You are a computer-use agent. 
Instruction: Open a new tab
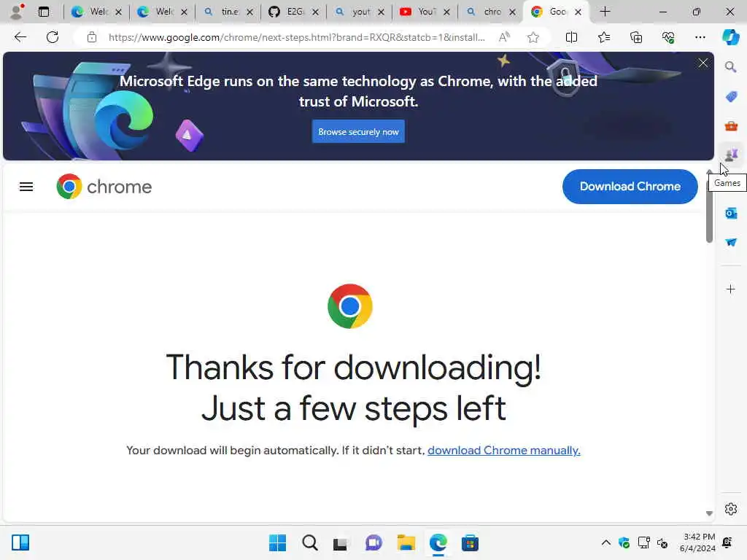605,12
